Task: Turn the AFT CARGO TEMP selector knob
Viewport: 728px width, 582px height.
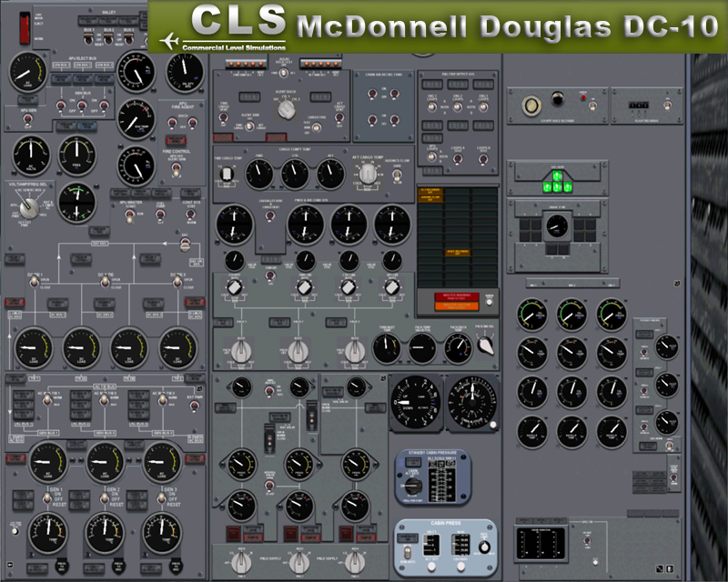Action: click(369, 174)
